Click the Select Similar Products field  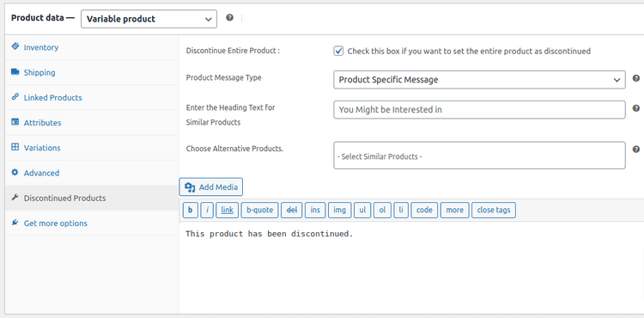point(479,156)
